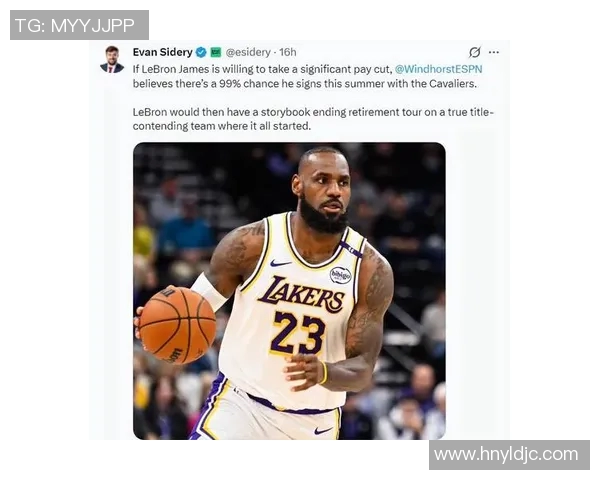The width and height of the screenshot is (600, 480).
Task: Click the Nike swoosh on the shorts
Action: 323,431
